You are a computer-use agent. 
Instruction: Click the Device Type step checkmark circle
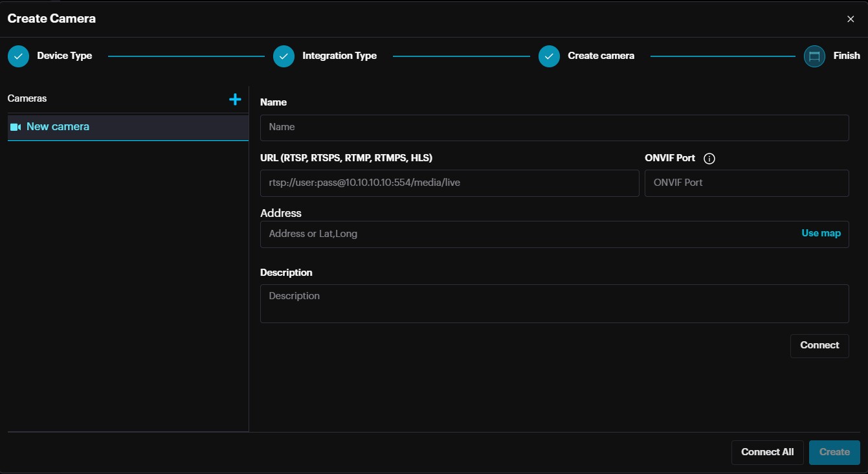click(x=18, y=56)
